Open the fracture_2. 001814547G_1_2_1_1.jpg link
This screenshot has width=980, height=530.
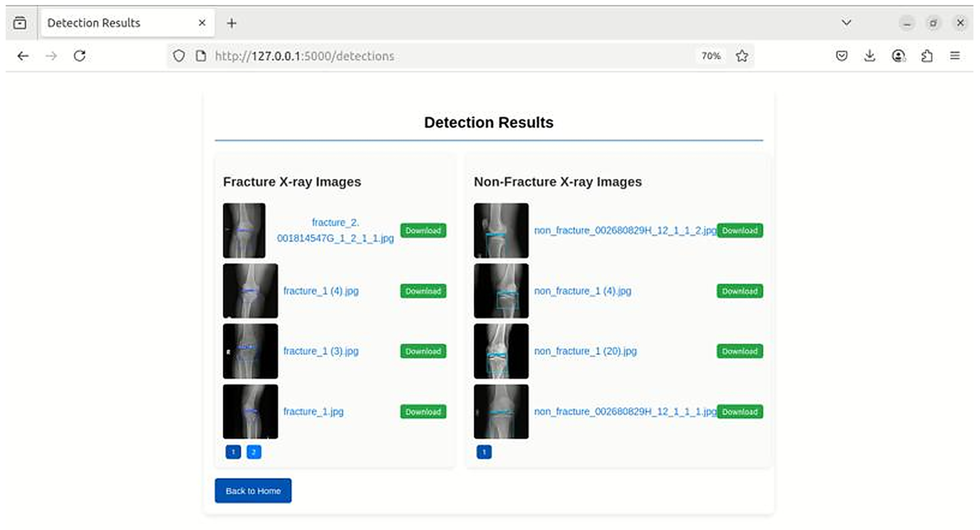click(335, 230)
